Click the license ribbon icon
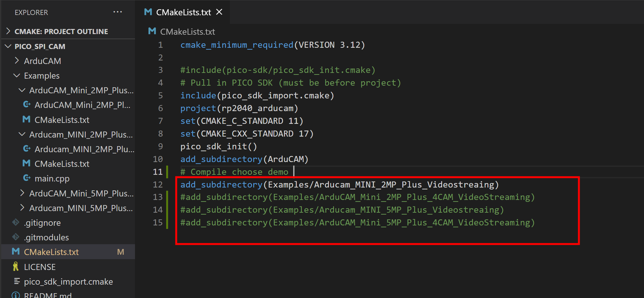Viewport: 644px width, 298px height. click(x=16, y=266)
